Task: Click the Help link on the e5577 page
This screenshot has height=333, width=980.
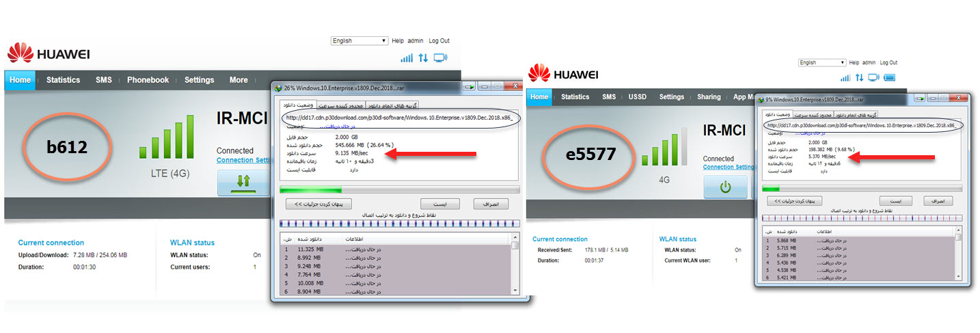Action: tap(854, 62)
